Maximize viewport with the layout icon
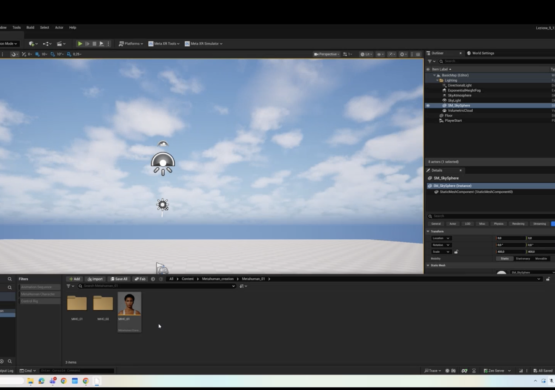 (418, 54)
